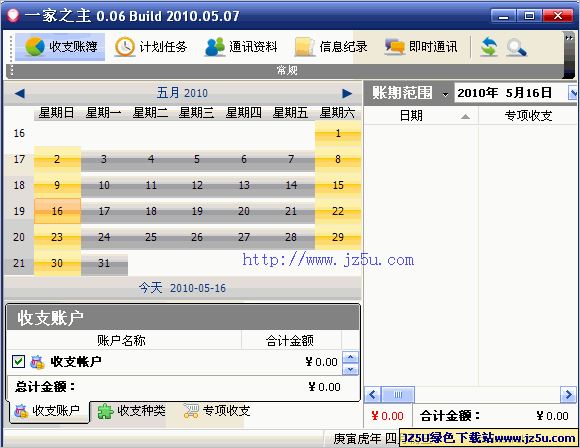Expand the toolbar overflow chevron

coord(569,38)
